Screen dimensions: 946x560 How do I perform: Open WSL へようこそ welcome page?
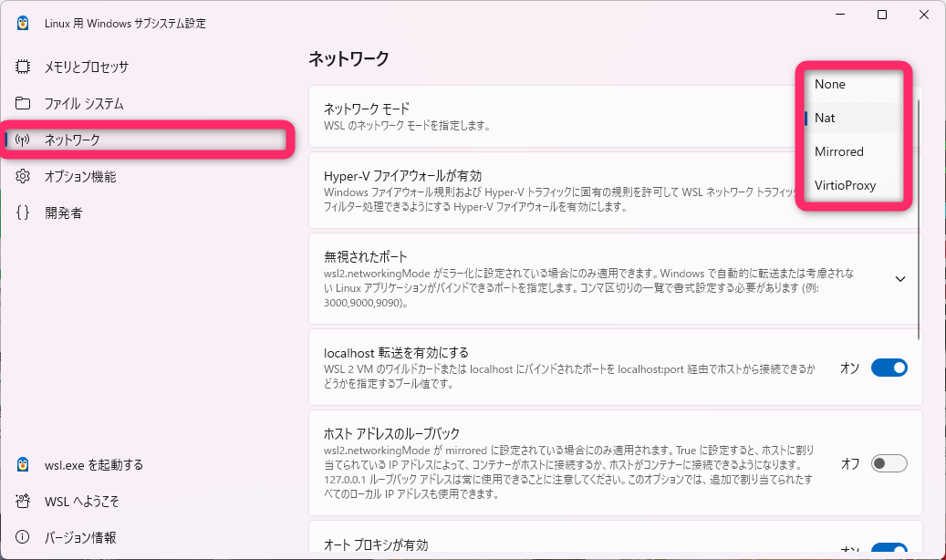tap(148, 501)
